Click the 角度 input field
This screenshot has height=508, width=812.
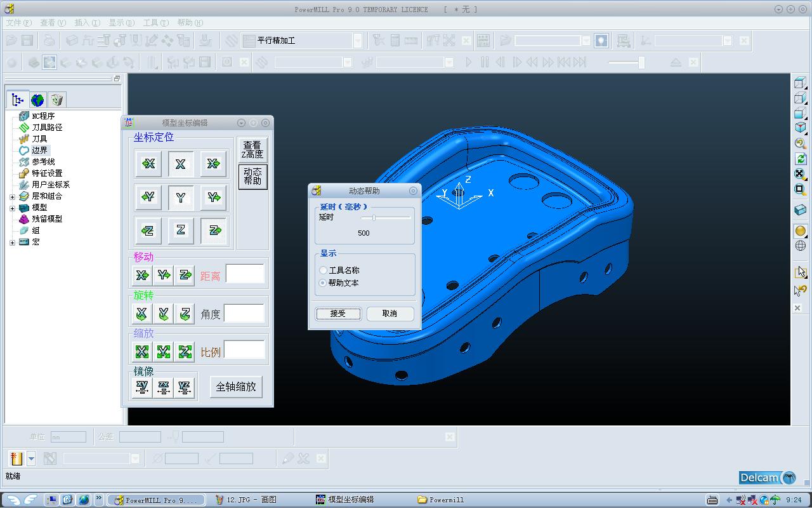(244, 313)
